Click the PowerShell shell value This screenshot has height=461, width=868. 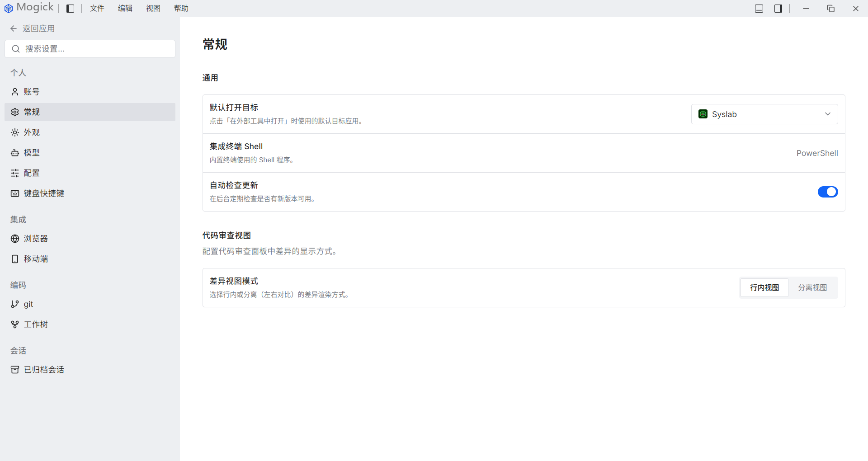coord(817,153)
